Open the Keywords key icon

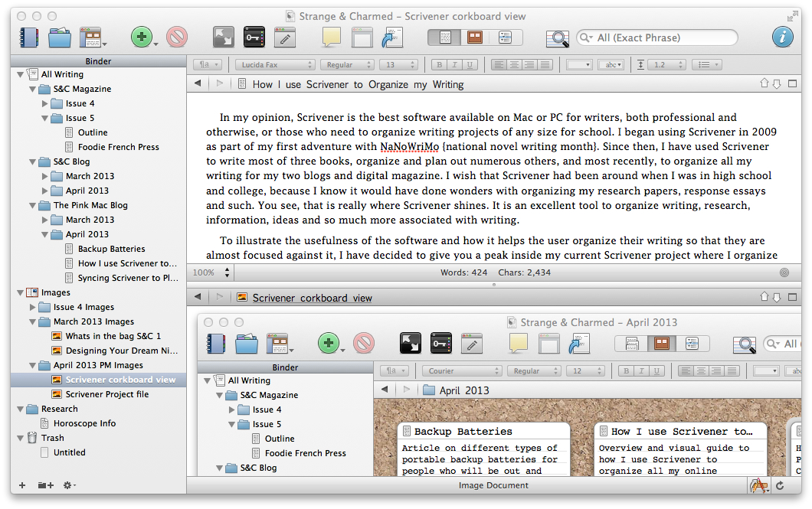click(x=254, y=38)
